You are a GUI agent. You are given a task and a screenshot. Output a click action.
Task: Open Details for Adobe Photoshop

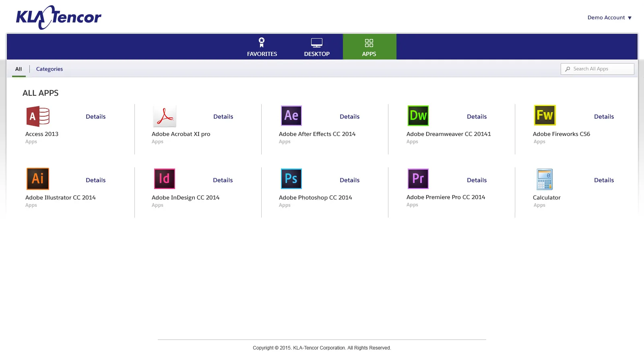[x=350, y=180]
